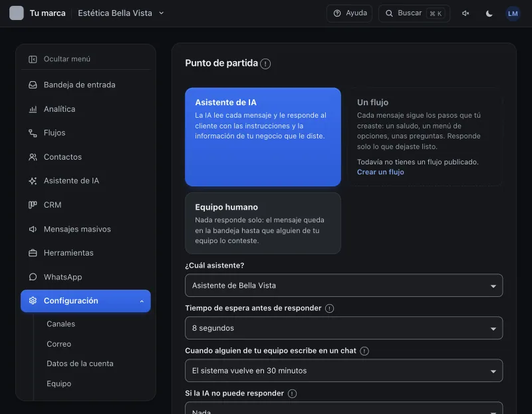Screen dimensions: 532x414
Task: Click the CRM kanban board icon
Action: [33, 205]
